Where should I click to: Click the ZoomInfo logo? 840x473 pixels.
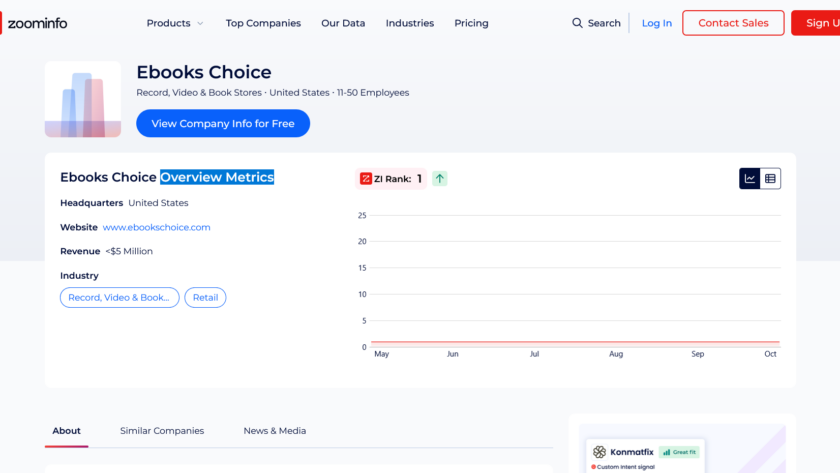(x=34, y=23)
